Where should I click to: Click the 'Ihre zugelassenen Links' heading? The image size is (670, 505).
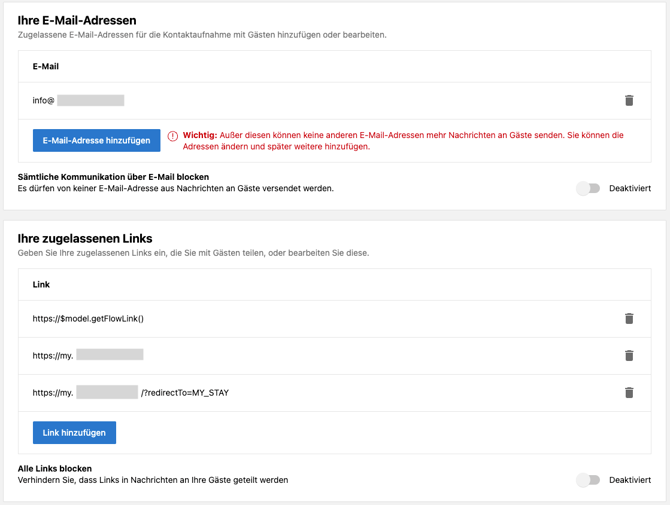pos(85,238)
